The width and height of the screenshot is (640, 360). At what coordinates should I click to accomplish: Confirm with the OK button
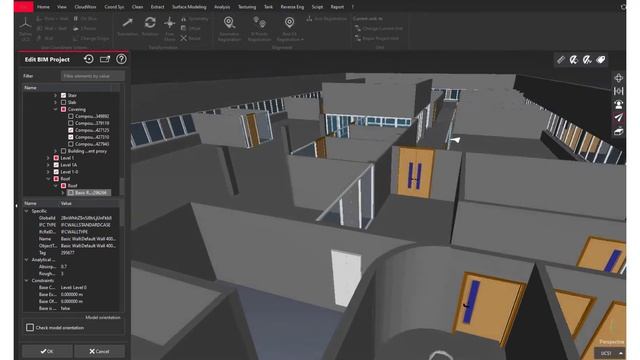click(47, 351)
